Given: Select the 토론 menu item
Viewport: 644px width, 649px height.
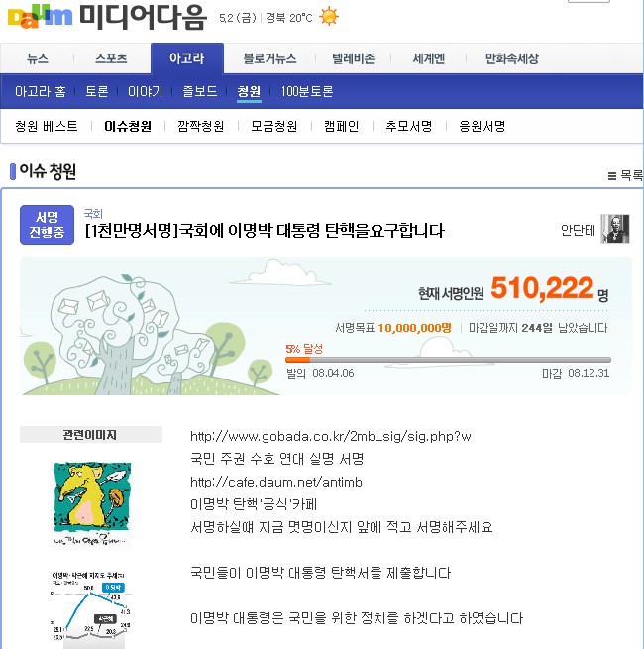Looking at the screenshot, I should (x=97, y=91).
